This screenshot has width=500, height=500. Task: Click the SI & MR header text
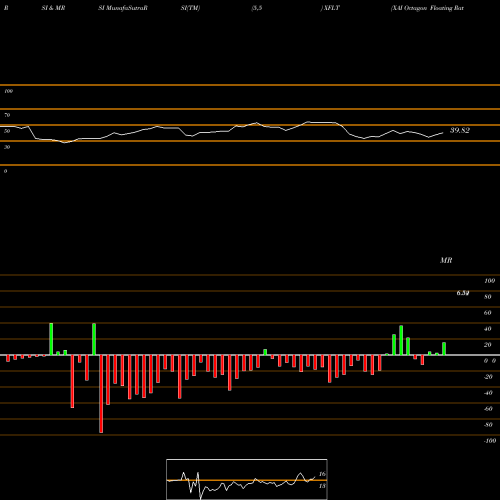[x=53, y=8]
